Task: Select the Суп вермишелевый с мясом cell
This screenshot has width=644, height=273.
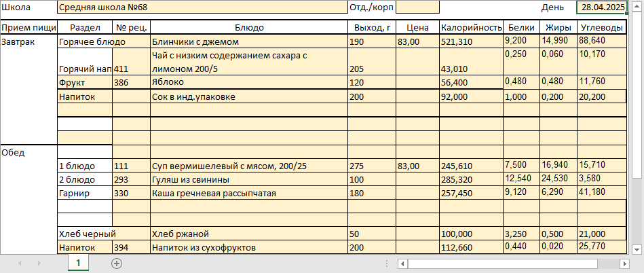Action: [x=249, y=166]
